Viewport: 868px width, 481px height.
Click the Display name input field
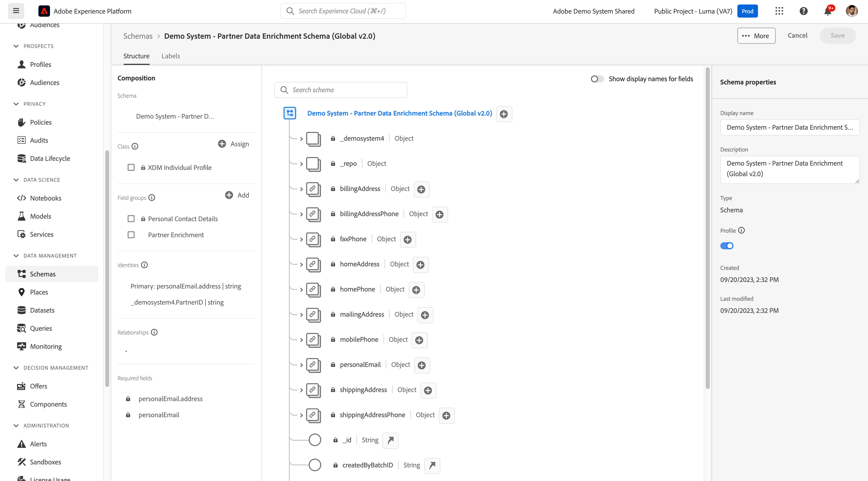(789, 127)
